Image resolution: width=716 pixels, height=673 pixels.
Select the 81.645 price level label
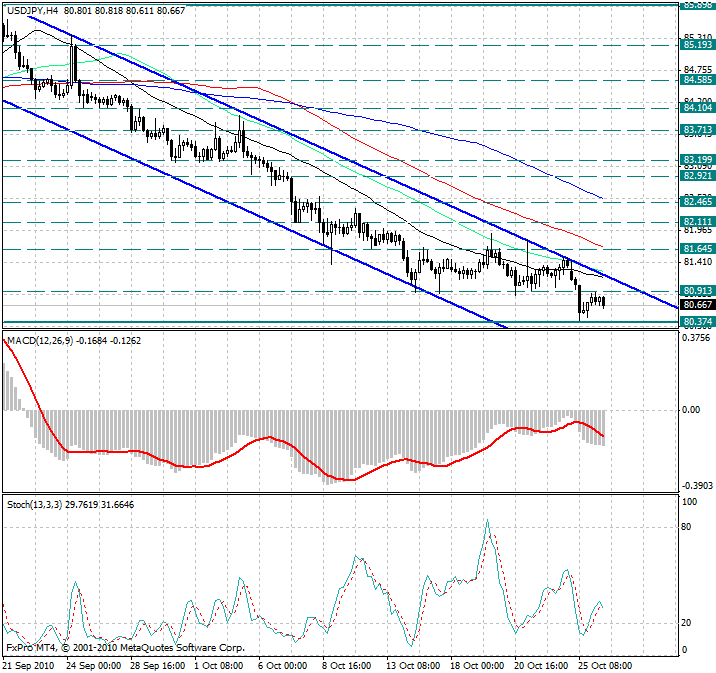coord(697,249)
